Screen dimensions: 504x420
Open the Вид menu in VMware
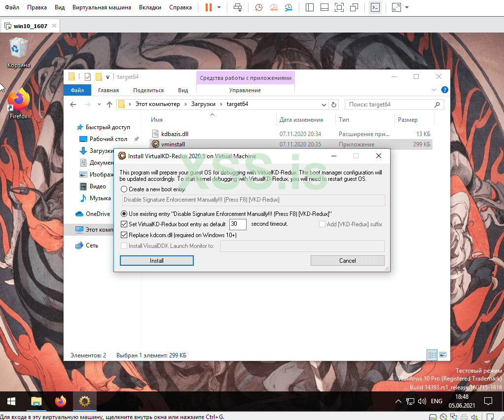click(x=60, y=7)
